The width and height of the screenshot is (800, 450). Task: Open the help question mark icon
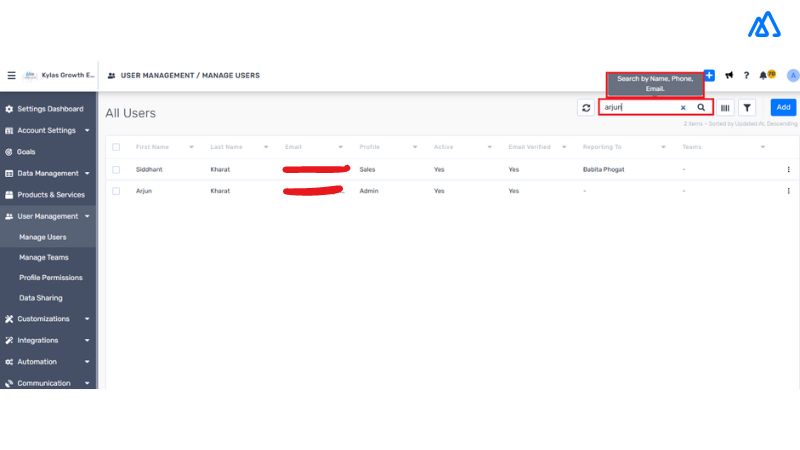click(746, 76)
